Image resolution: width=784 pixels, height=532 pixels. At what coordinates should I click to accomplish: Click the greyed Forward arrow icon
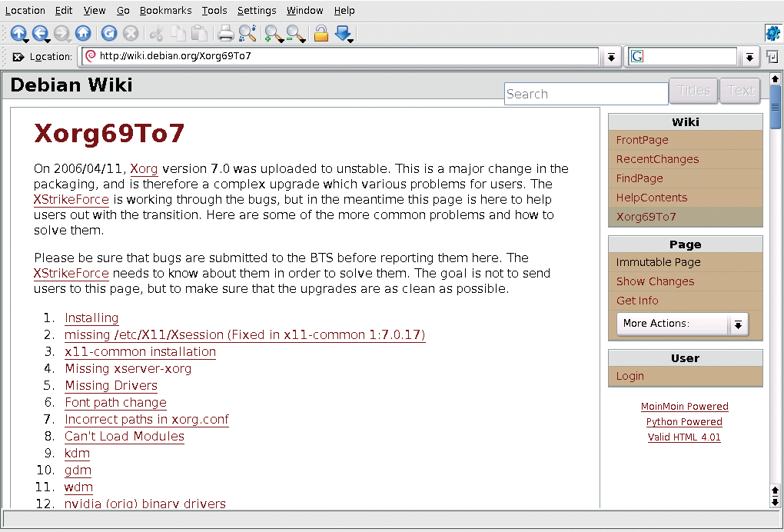click(x=62, y=34)
